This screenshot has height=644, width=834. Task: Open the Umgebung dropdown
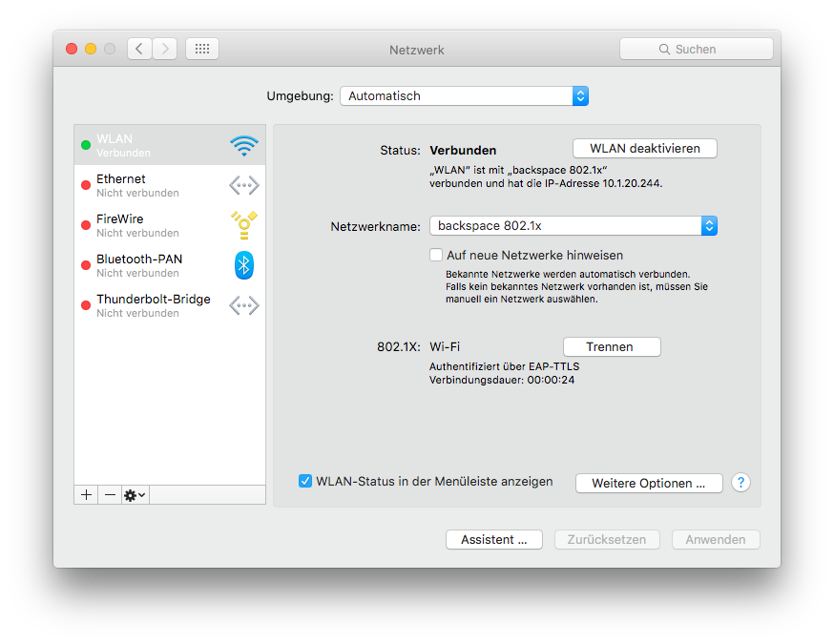pyautogui.click(x=464, y=96)
